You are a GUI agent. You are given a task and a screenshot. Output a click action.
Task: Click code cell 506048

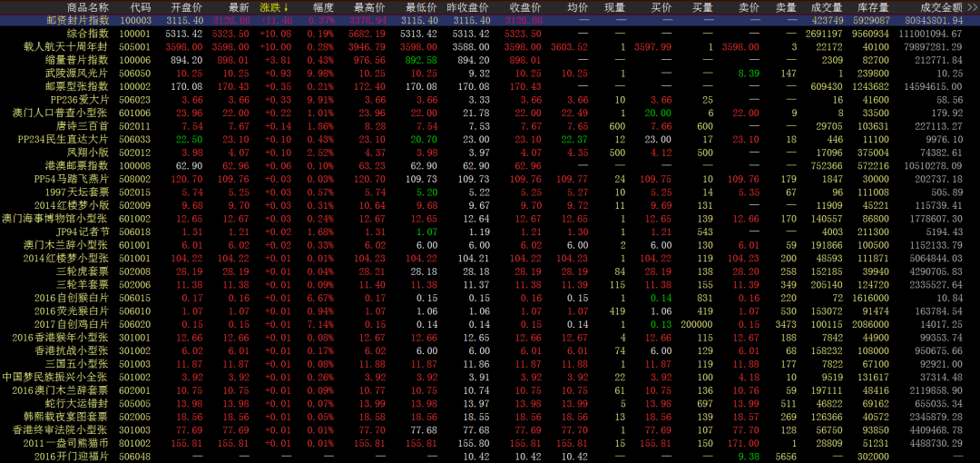pos(135,456)
